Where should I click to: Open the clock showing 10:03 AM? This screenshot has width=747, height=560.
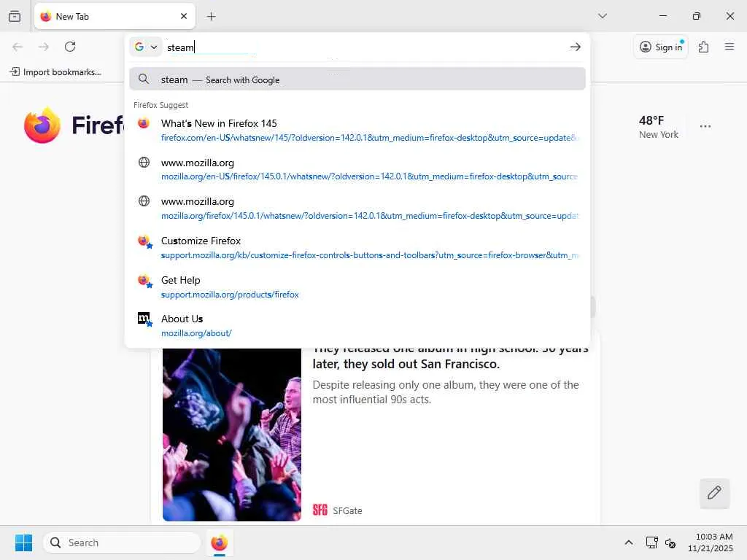(x=710, y=542)
